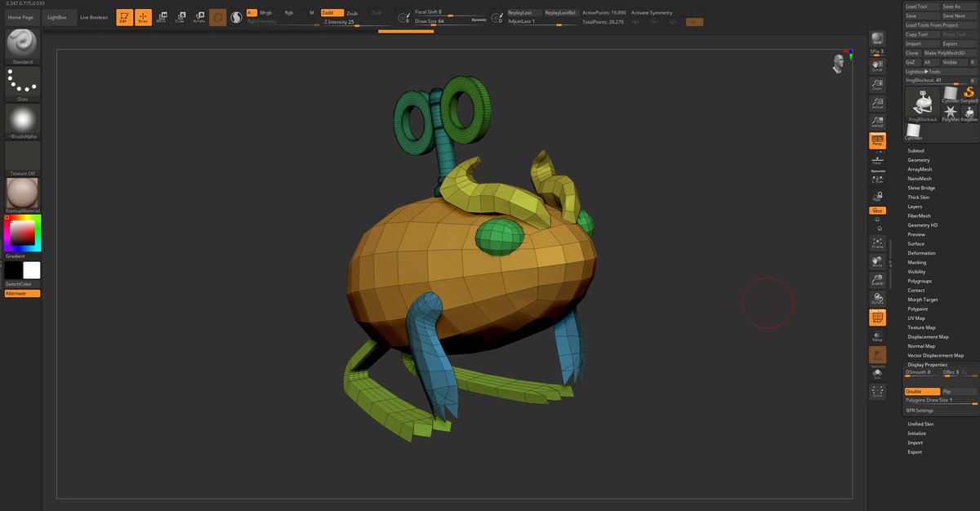The height and width of the screenshot is (511, 980).
Task: Click the Gizmo 3D circular icon
Action: pos(218,17)
